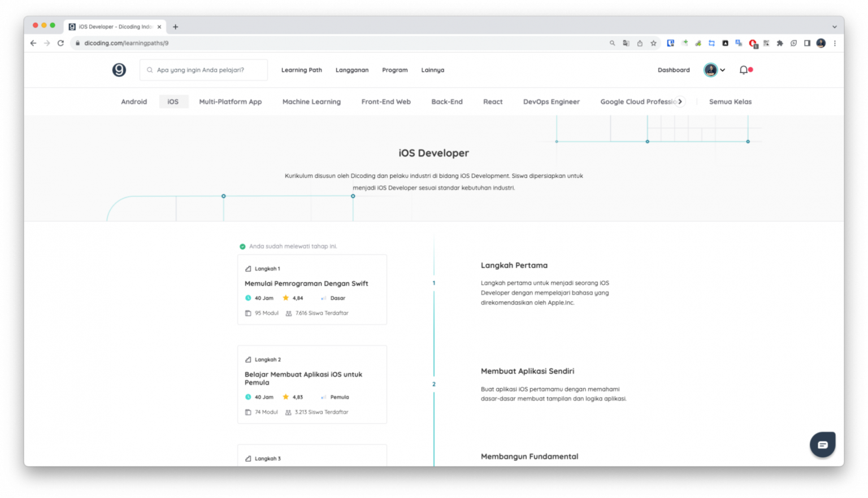Screen dimensions: 868x498
Task: Click the browser back arrow
Action: point(33,43)
